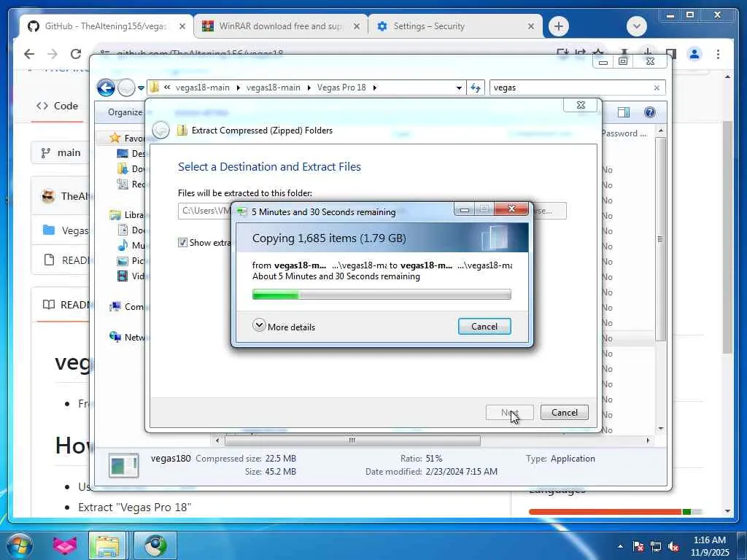Click Explorer vertical scrollbar
The image size is (747, 560).
pyautogui.click(x=661, y=238)
